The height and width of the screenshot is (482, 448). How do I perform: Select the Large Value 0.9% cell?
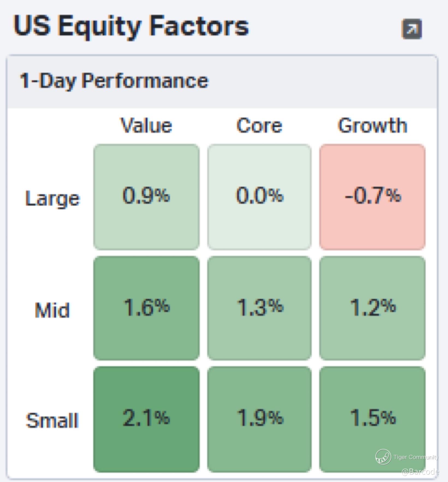146,197
